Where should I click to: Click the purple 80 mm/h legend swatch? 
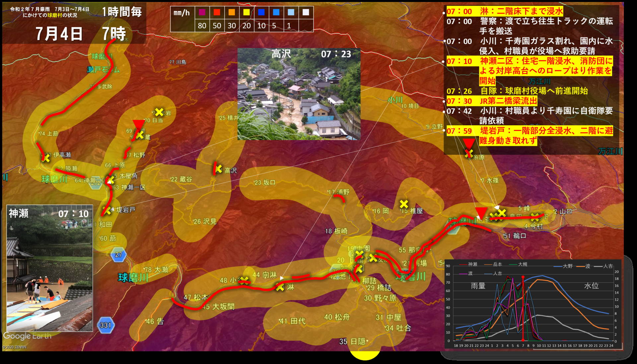tap(202, 12)
